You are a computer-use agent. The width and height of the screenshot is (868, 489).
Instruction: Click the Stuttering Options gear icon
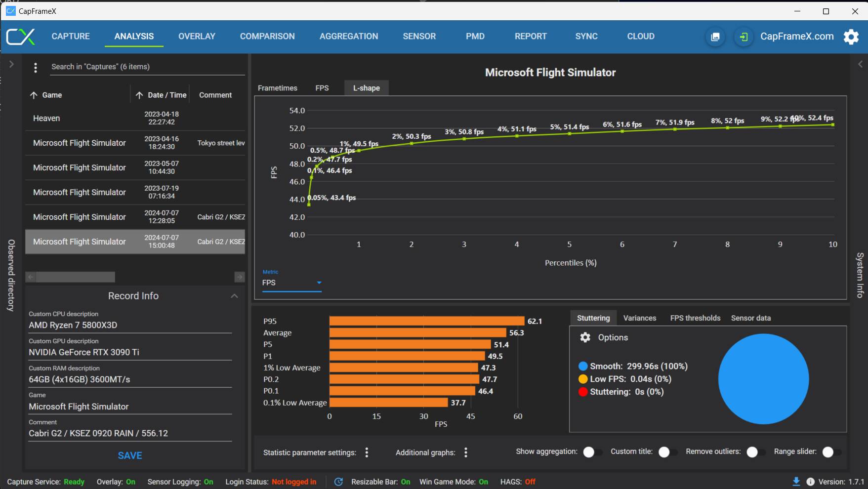(585, 337)
